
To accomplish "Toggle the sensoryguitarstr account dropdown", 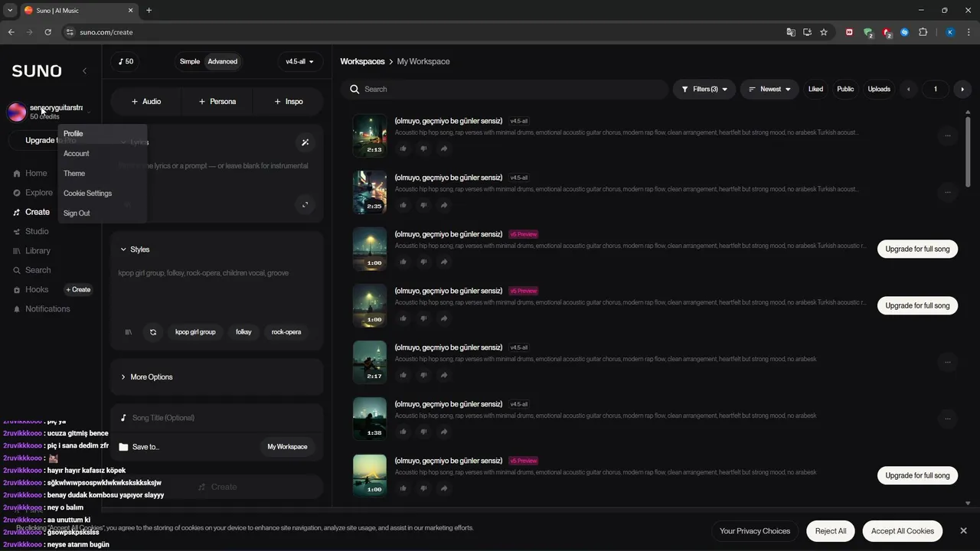I will pyautogui.click(x=50, y=112).
